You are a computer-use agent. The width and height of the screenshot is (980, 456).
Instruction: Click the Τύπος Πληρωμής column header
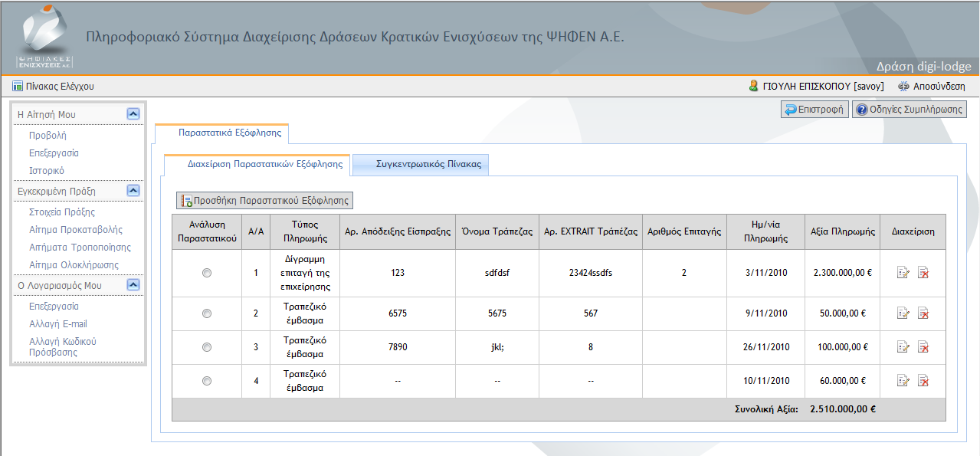click(305, 231)
